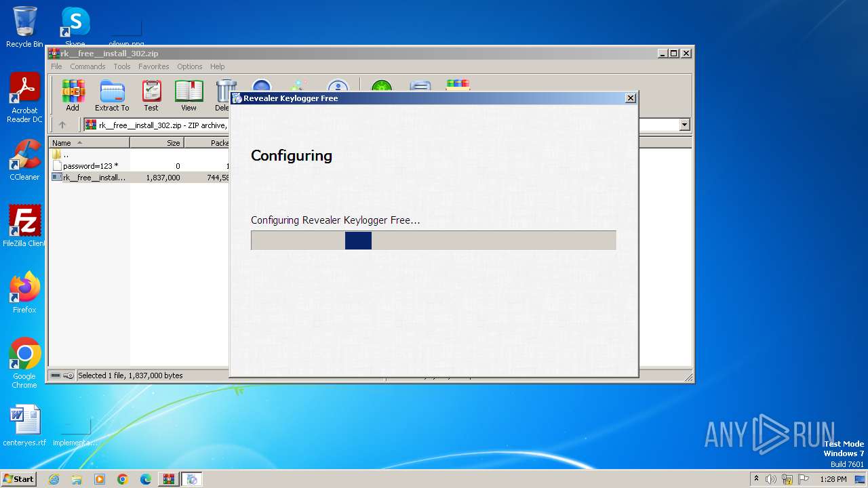Click the disk drive icon in WinRAR status bar
The height and width of the screenshot is (488, 868).
pos(56,375)
